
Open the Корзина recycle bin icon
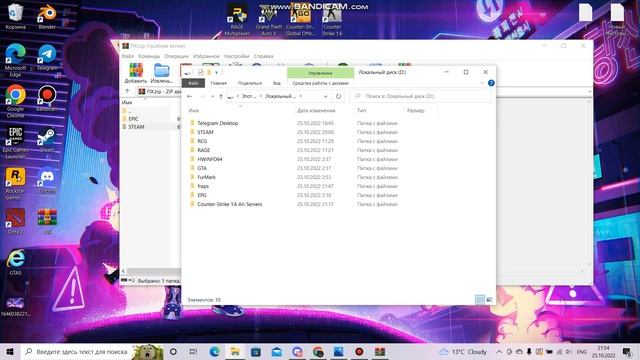pyautogui.click(x=16, y=17)
